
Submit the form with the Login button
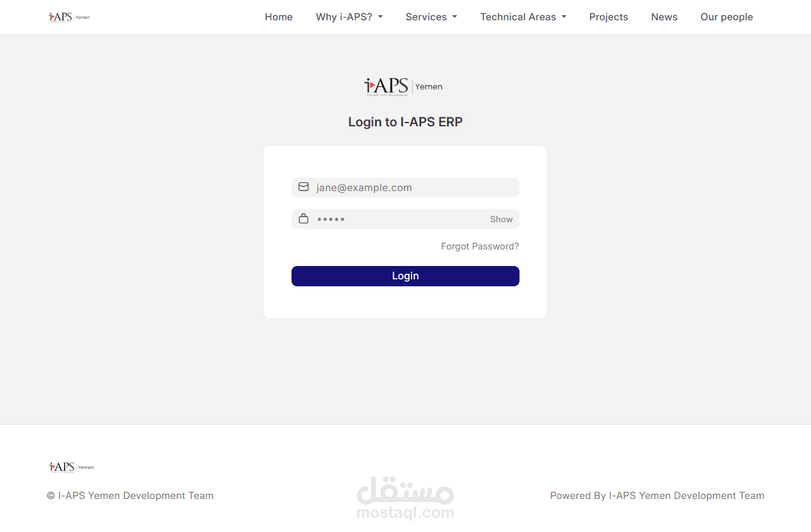click(405, 276)
